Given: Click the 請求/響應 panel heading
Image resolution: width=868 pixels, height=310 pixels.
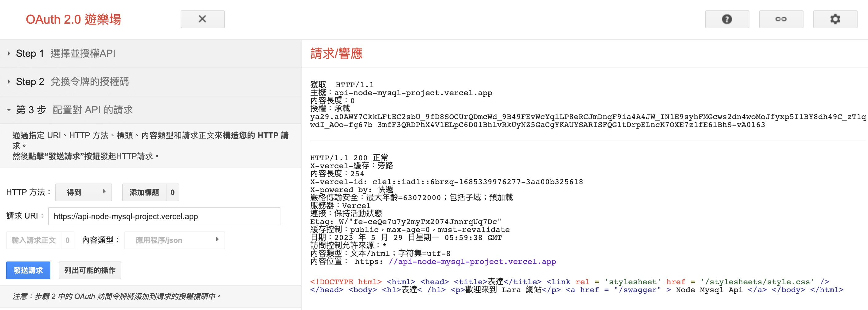Looking at the screenshot, I should click(336, 54).
